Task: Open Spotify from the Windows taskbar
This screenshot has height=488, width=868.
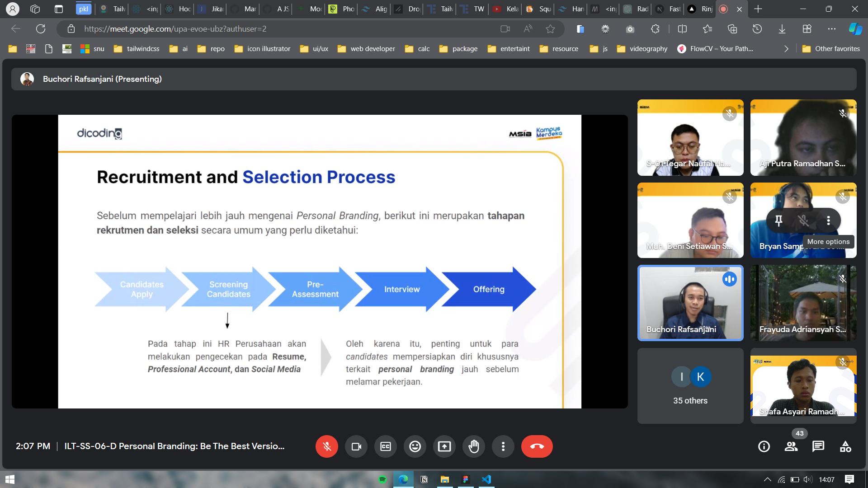Action: (382, 479)
